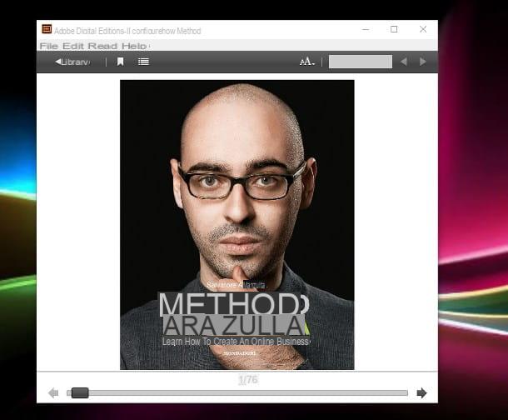Click the book cover image
508x420 pixels.
point(237,225)
